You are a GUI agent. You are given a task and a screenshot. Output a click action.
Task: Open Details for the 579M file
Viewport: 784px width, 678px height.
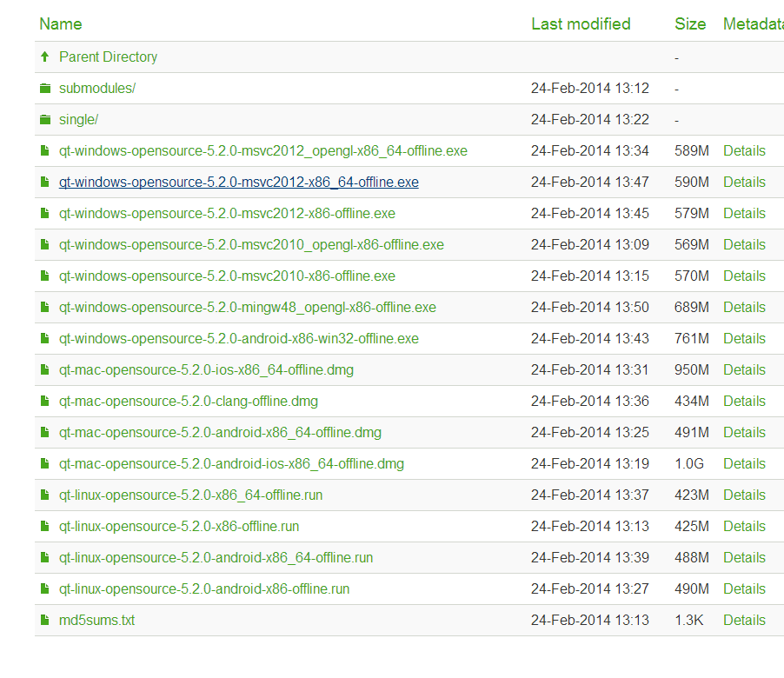coord(744,214)
